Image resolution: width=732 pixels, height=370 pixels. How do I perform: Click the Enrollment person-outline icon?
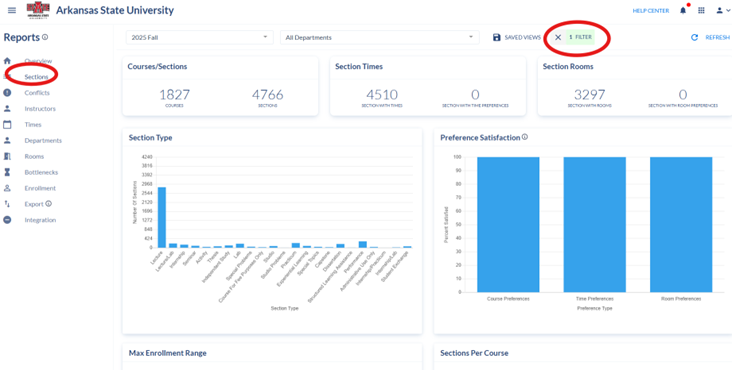[7, 188]
